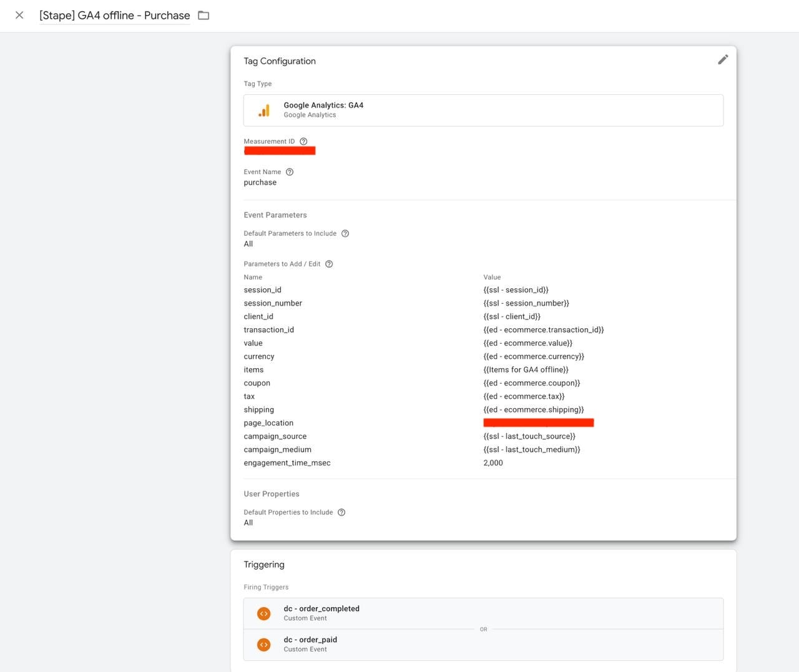Click the currency parameter name
799x672 pixels.
(259, 357)
